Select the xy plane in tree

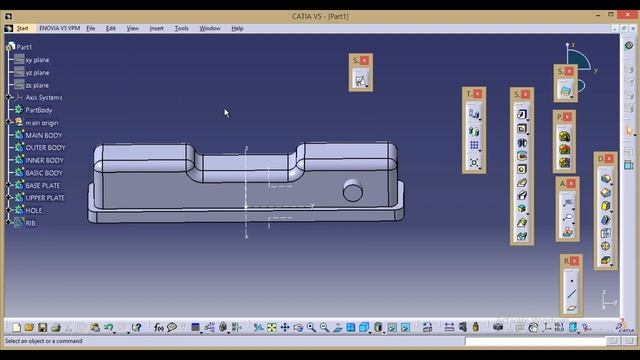[x=37, y=60]
